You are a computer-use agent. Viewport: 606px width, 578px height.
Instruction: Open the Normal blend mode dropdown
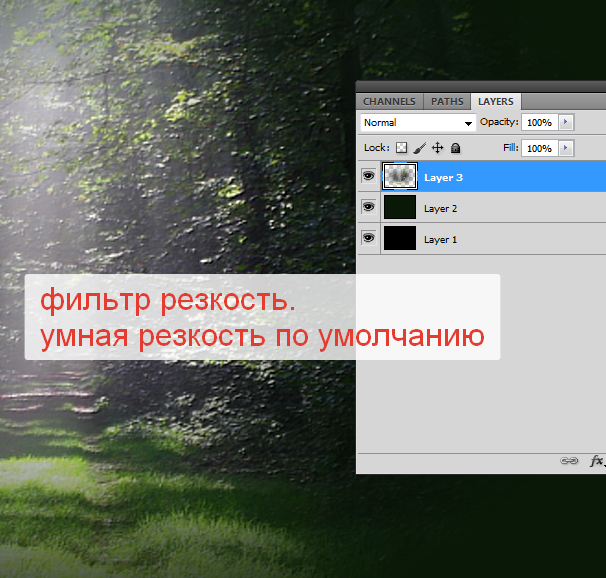pos(418,123)
